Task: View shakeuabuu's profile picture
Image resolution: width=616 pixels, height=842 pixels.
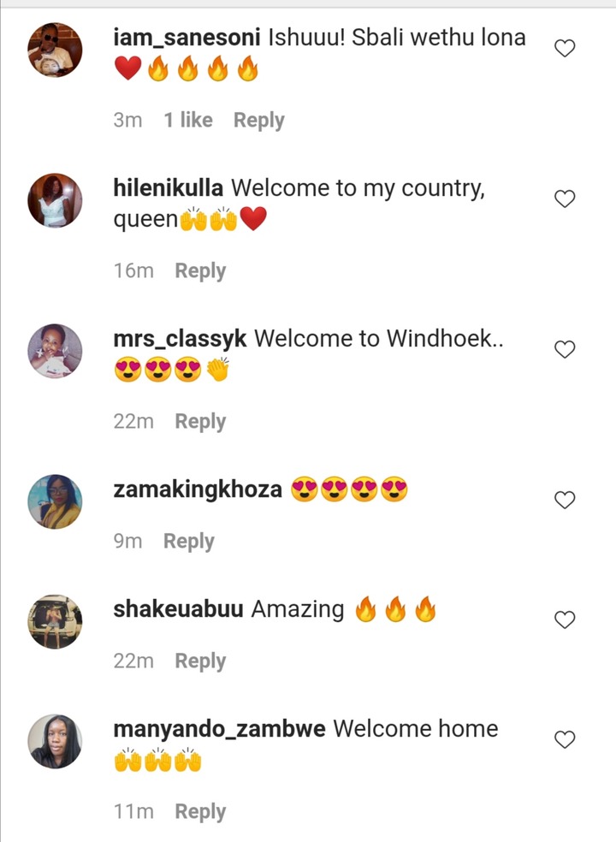Action: tap(55, 621)
